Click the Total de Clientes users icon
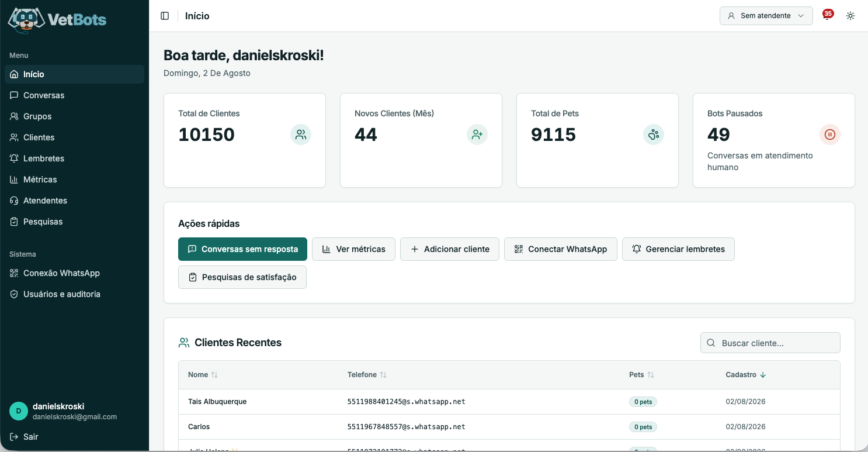Viewport: 868px width, 452px height. [301, 134]
